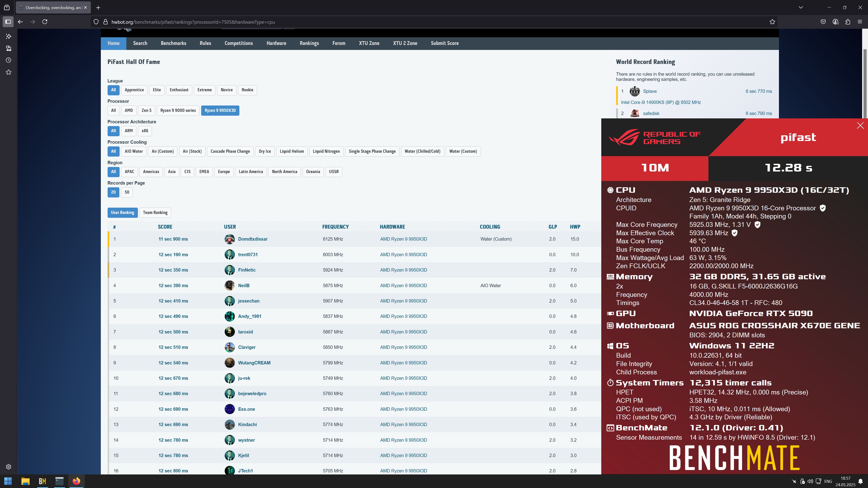Open the extensions puzzle icon
This screenshot has width=868, height=488.
coord(848,22)
